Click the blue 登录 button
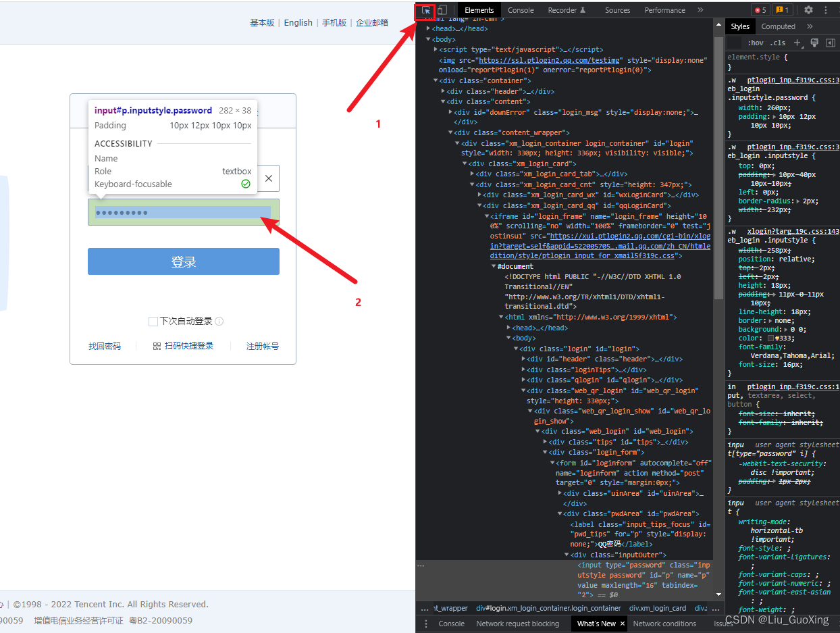Screen dimensions: 840x633 tap(184, 261)
